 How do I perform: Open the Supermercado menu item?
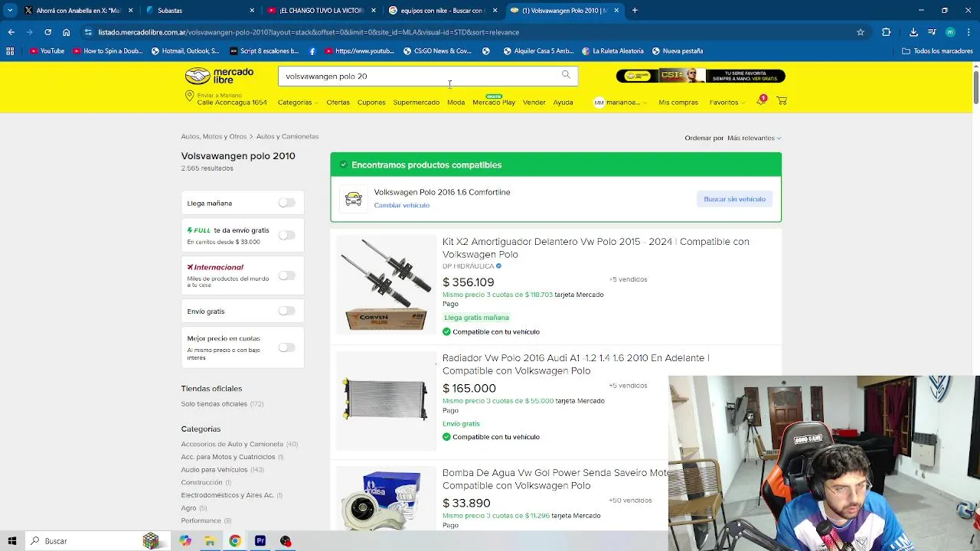416,103
